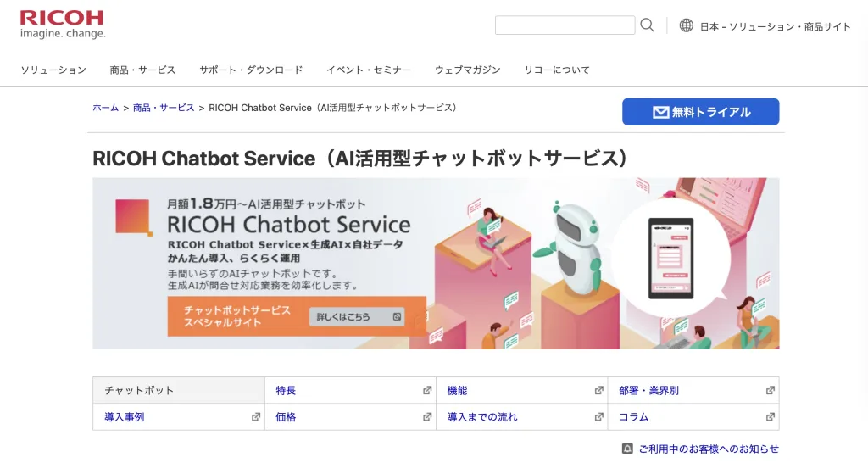Open the 部署・業界別 link
This screenshot has width=868, height=474.
click(648, 390)
